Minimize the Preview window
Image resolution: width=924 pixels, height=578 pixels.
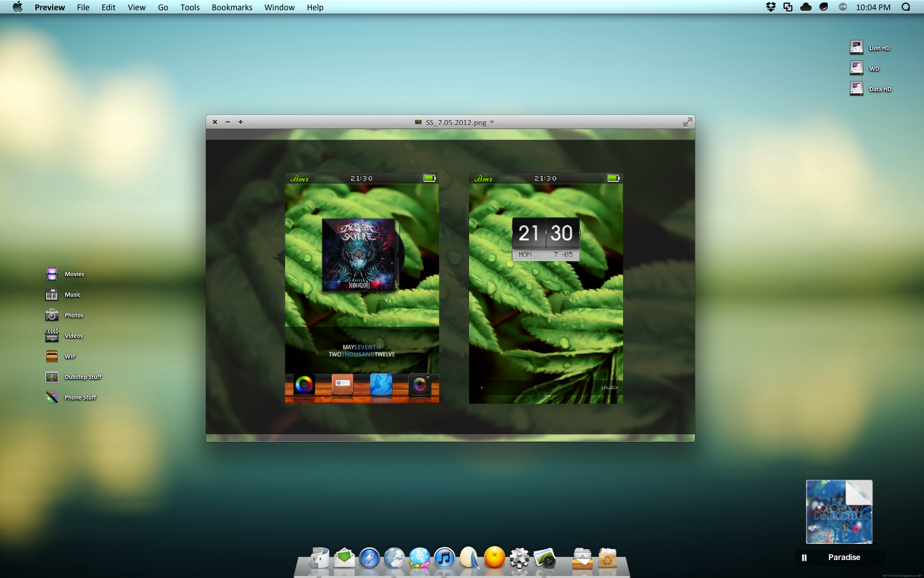tap(228, 121)
